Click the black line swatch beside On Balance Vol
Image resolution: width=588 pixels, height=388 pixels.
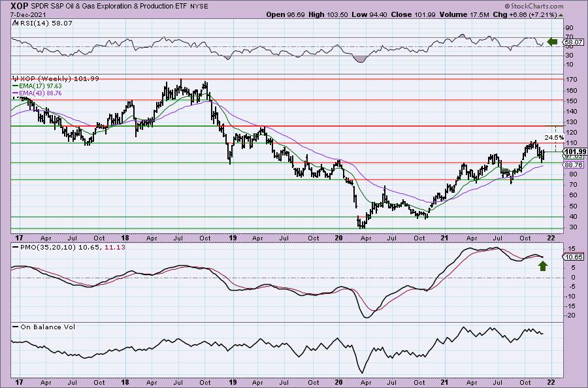[16, 327]
